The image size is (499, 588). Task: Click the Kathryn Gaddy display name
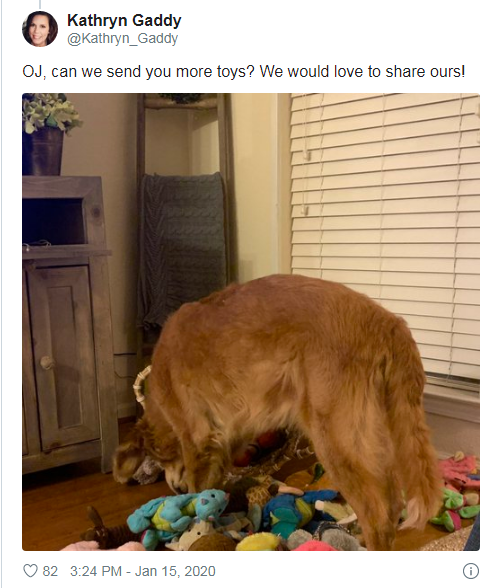124,20
